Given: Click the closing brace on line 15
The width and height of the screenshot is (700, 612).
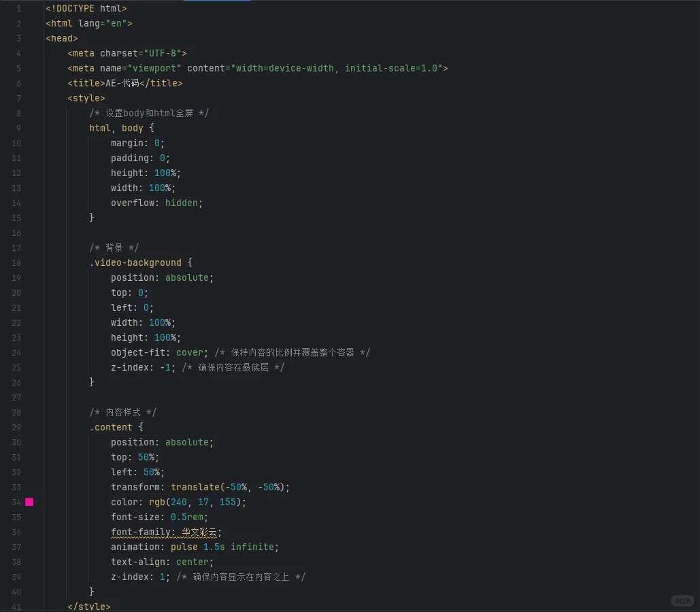Looking at the screenshot, I should (x=92, y=218).
